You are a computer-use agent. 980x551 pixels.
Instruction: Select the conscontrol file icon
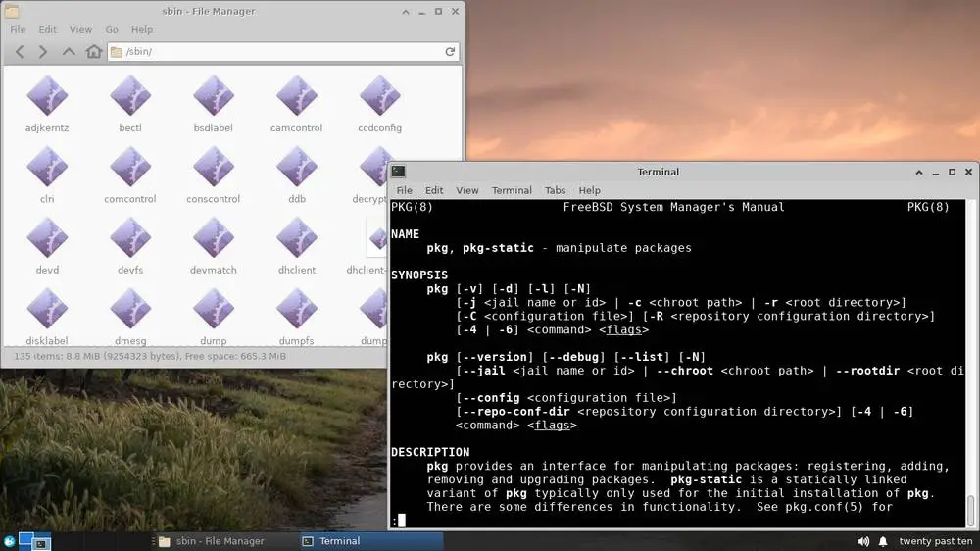pyautogui.click(x=213, y=167)
